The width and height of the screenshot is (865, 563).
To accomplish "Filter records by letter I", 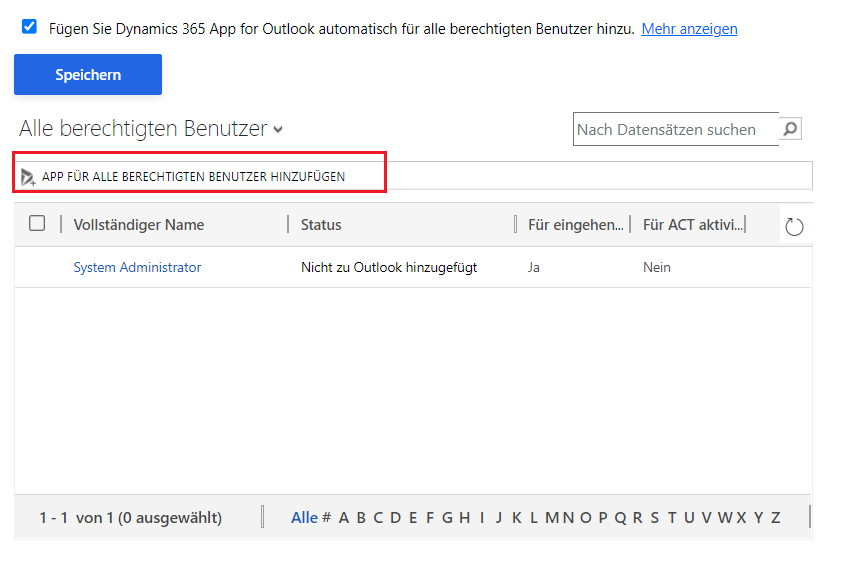I will point(482,518).
